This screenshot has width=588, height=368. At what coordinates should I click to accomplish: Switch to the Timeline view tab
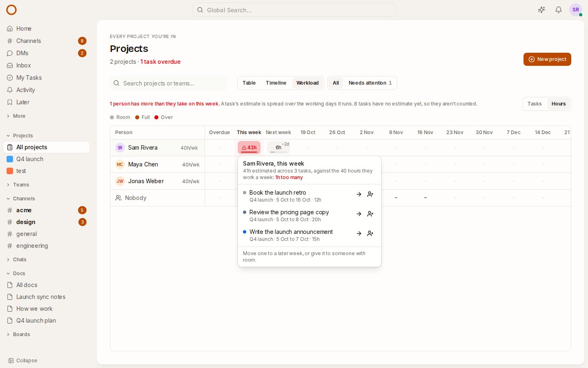pyautogui.click(x=276, y=83)
